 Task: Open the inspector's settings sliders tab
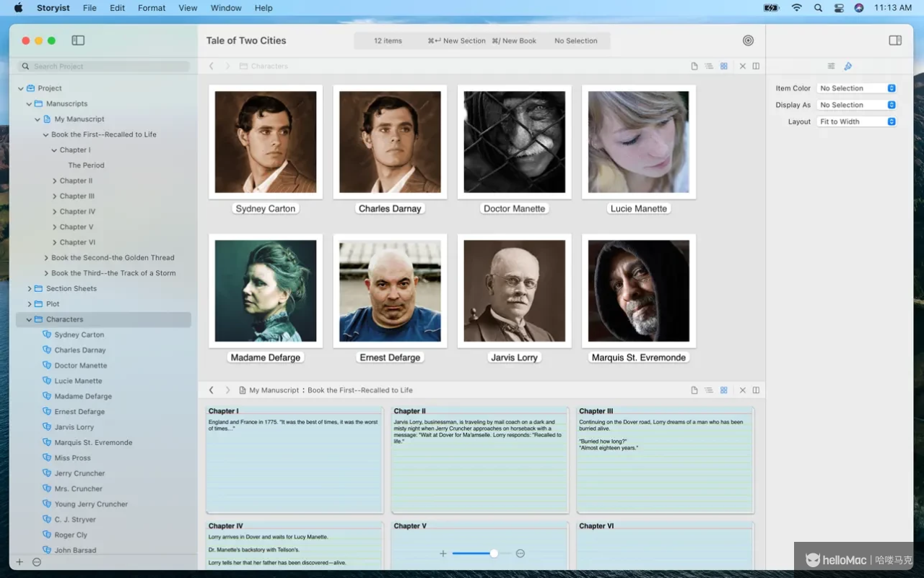click(x=831, y=66)
